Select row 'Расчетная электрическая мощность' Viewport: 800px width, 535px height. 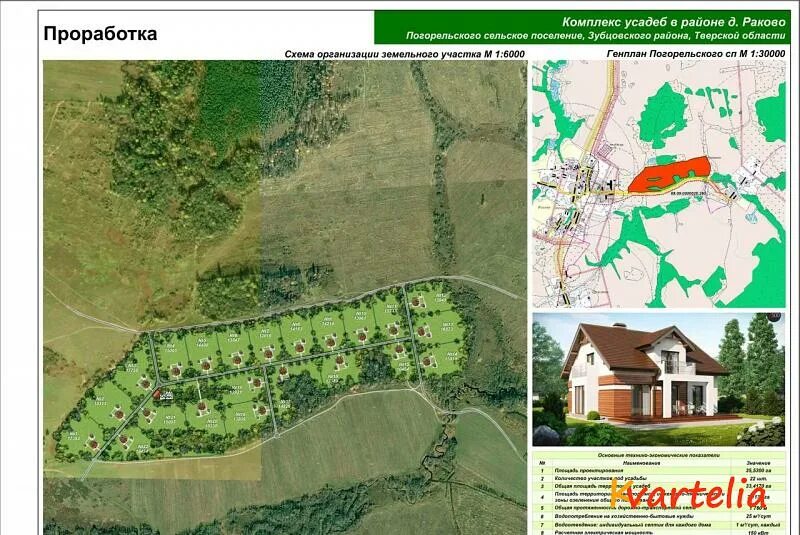[x=659, y=532]
